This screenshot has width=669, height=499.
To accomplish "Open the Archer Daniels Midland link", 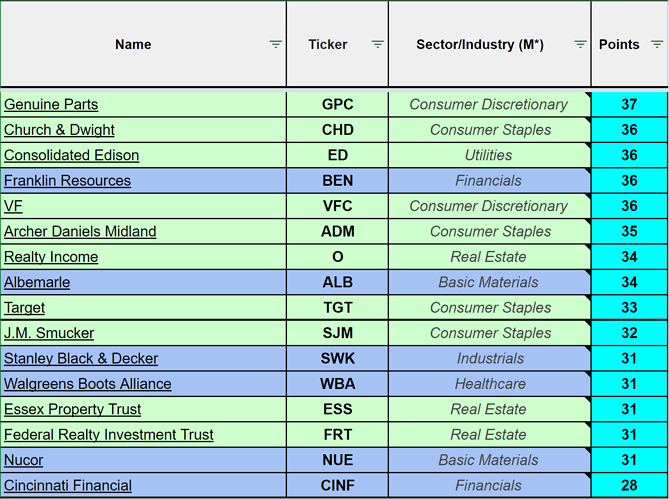I will pos(80,231).
